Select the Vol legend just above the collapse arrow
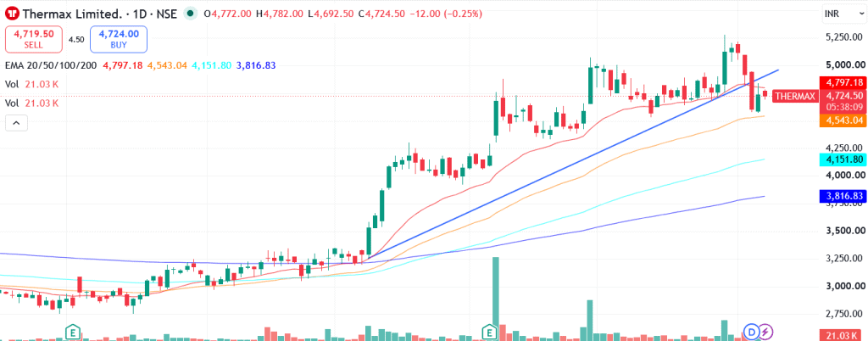The image size is (868, 341). pyautogui.click(x=31, y=103)
